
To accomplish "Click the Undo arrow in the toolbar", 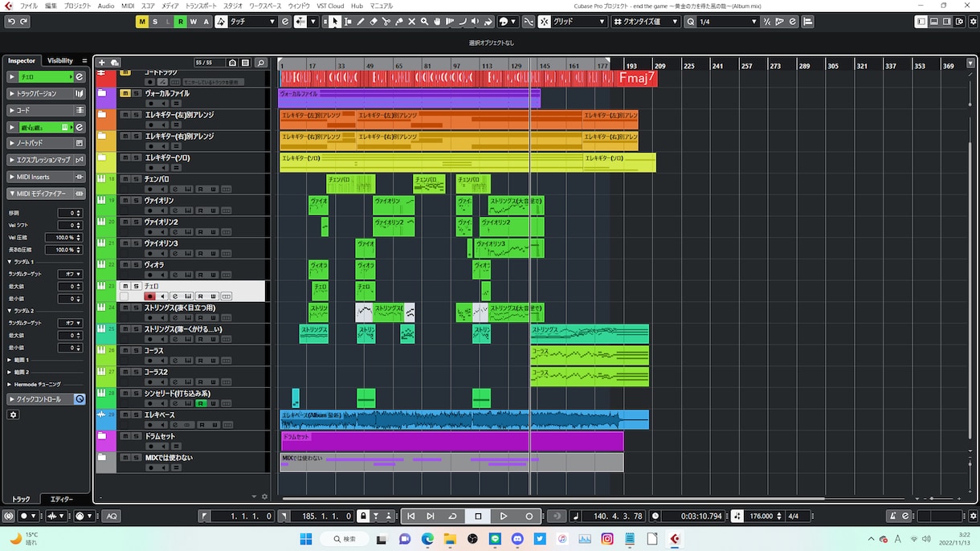I will coord(12,22).
